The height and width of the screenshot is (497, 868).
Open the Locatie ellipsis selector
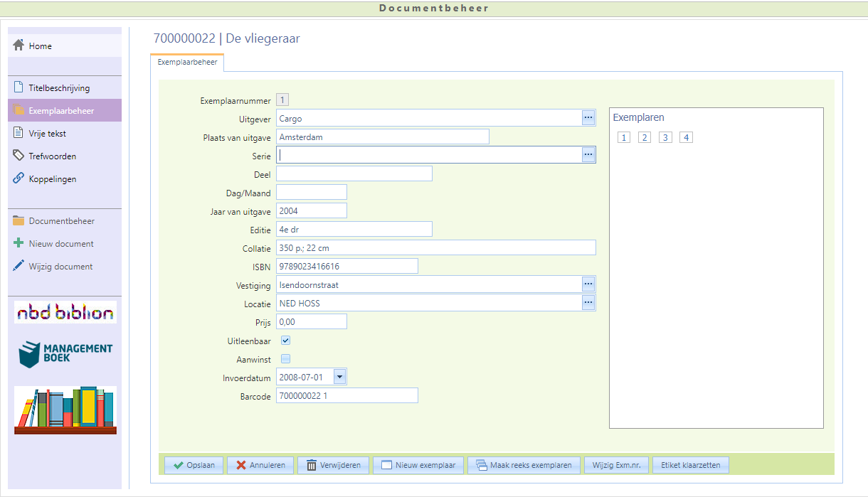click(x=588, y=303)
